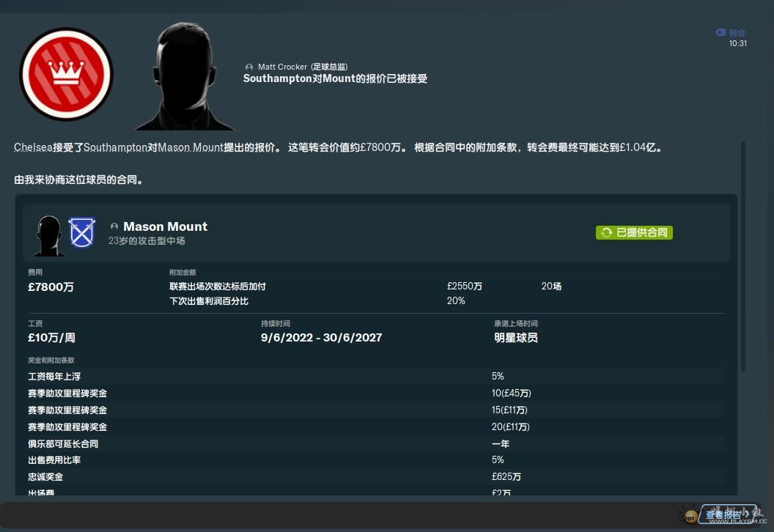This screenshot has height=532, width=774.
Task: Click the message panel vertical scrollbar
Action: [744, 256]
